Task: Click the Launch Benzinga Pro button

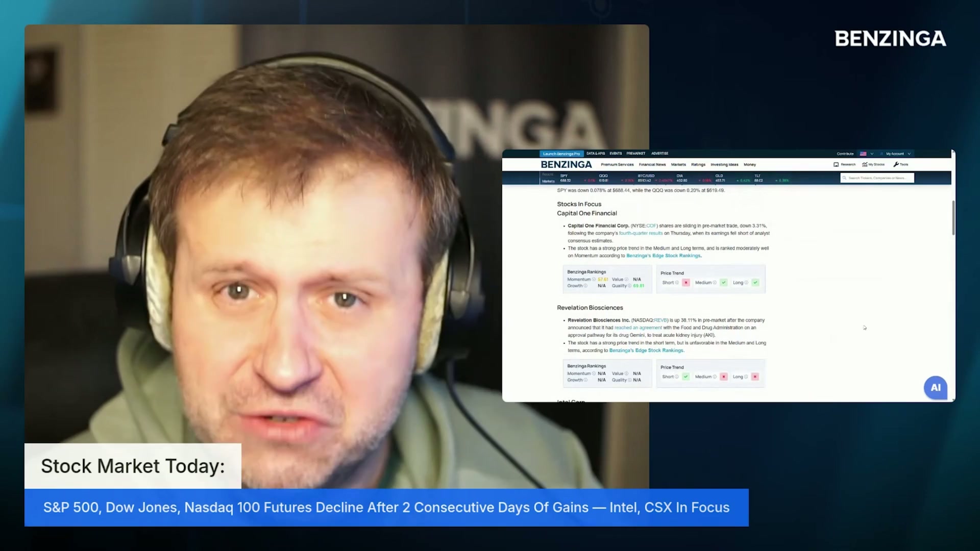Action: pyautogui.click(x=561, y=154)
